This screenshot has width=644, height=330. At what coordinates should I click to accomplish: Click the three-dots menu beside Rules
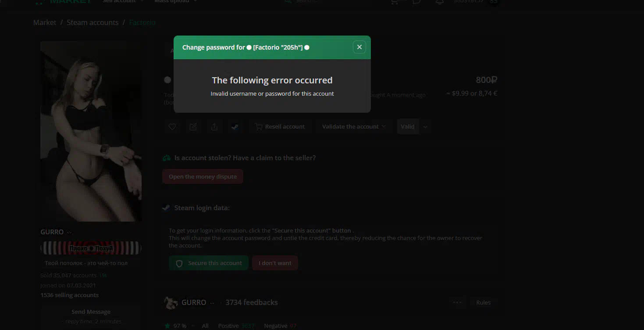pos(457,302)
